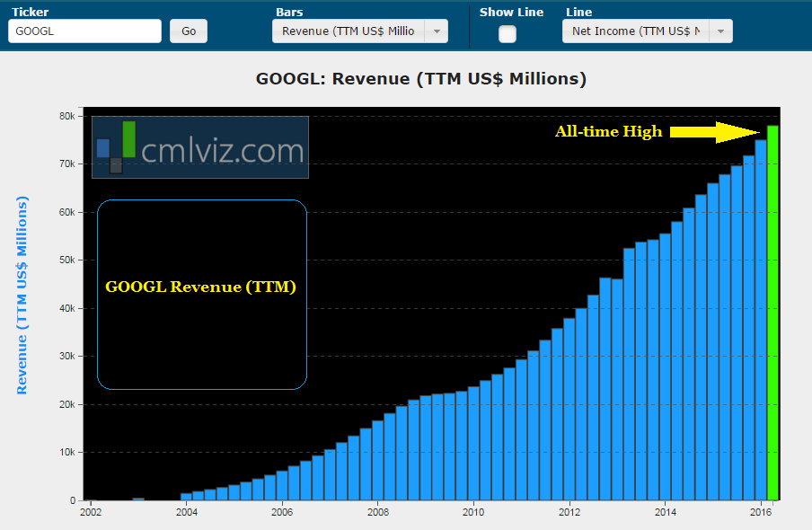
Task: Click the "2006" x-axis year label
Action: point(282,512)
